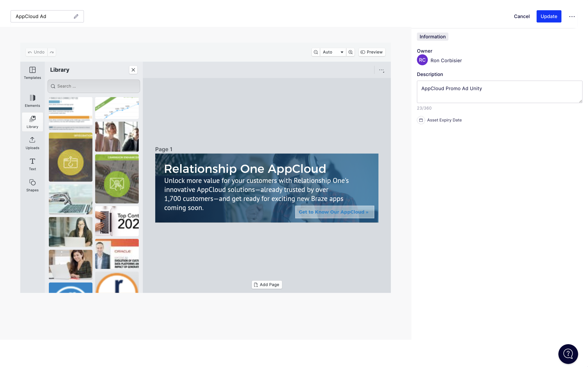
Task: Open the top-right three-dot menu
Action: click(572, 16)
